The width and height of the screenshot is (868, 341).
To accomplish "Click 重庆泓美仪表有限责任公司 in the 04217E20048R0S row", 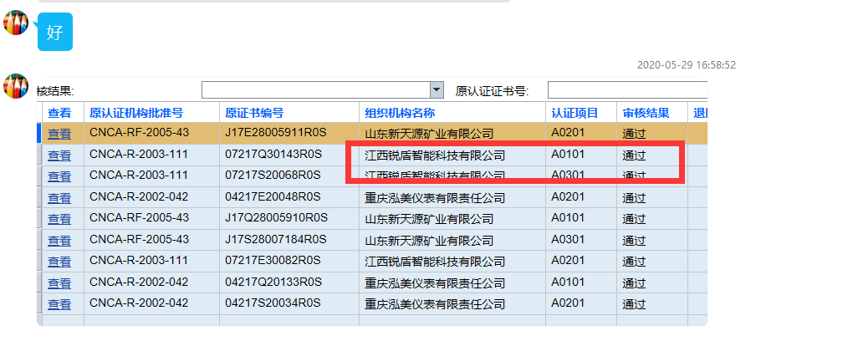I will (x=435, y=197).
